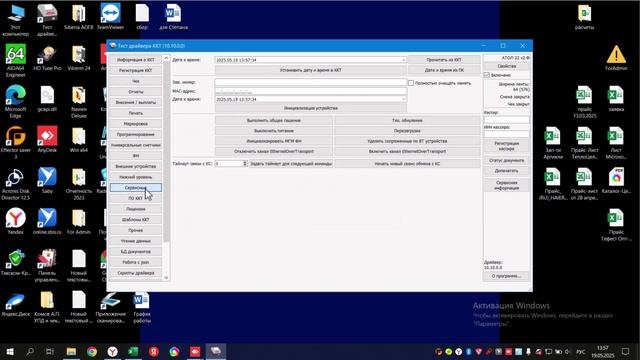Select the ForAdmin warning-sign icon
The width and height of the screenshot is (640, 360).
point(616,58)
